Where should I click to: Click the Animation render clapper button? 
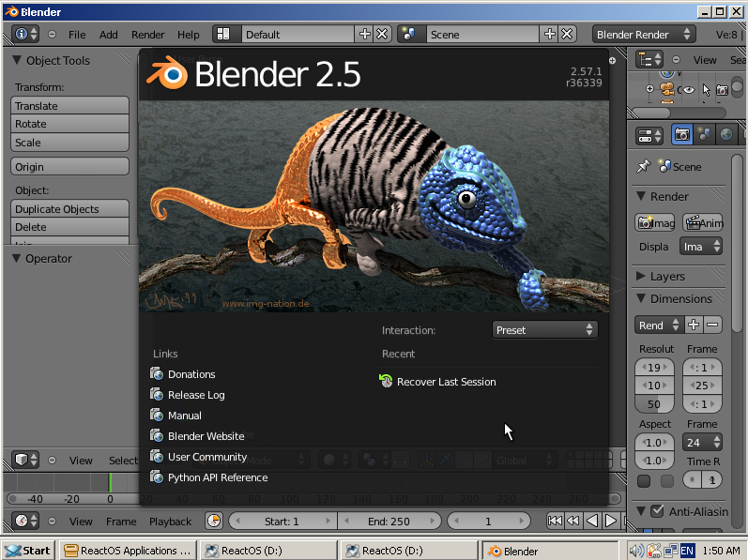(703, 222)
